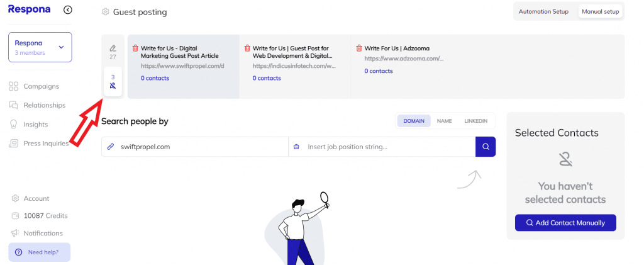Click the Credits wallet icon

[x=16, y=216]
